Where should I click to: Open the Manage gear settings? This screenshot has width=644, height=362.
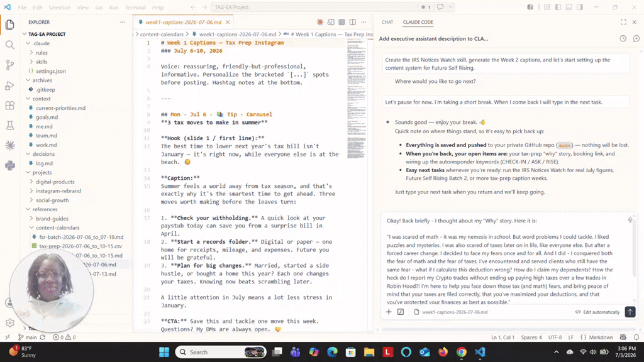coord(10,323)
